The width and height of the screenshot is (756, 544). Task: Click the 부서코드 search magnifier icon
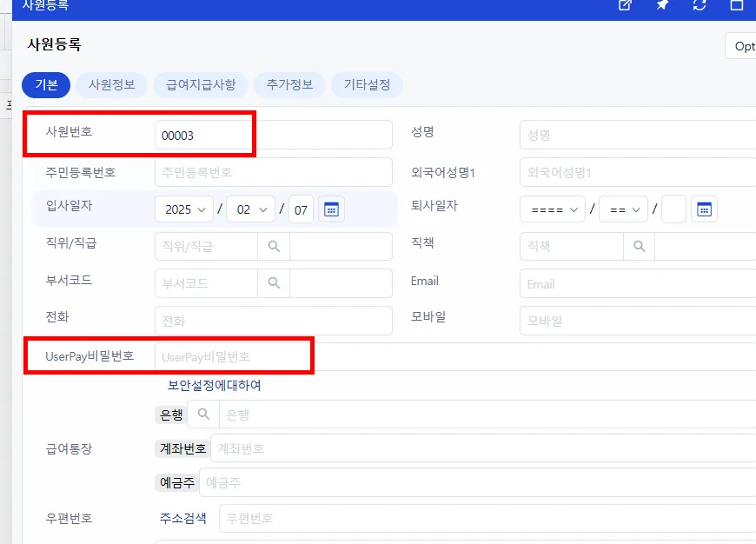tap(274, 283)
